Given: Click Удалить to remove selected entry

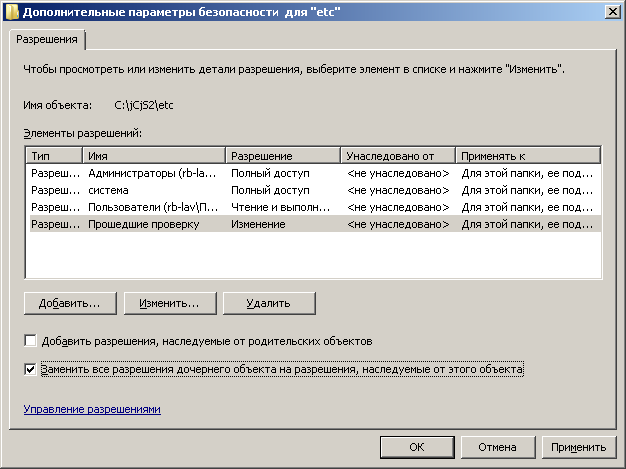Looking at the screenshot, I should (x=269, y=303).
